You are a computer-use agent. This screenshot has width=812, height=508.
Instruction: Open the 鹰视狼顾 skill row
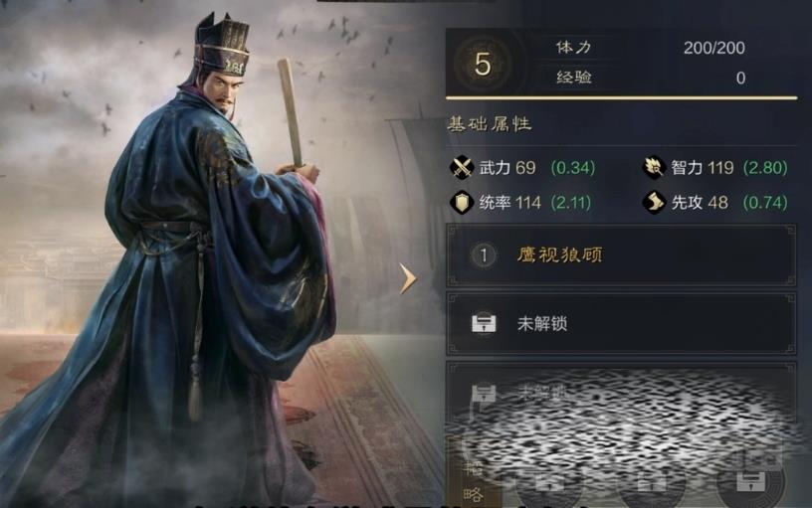[x=621, y=255]
